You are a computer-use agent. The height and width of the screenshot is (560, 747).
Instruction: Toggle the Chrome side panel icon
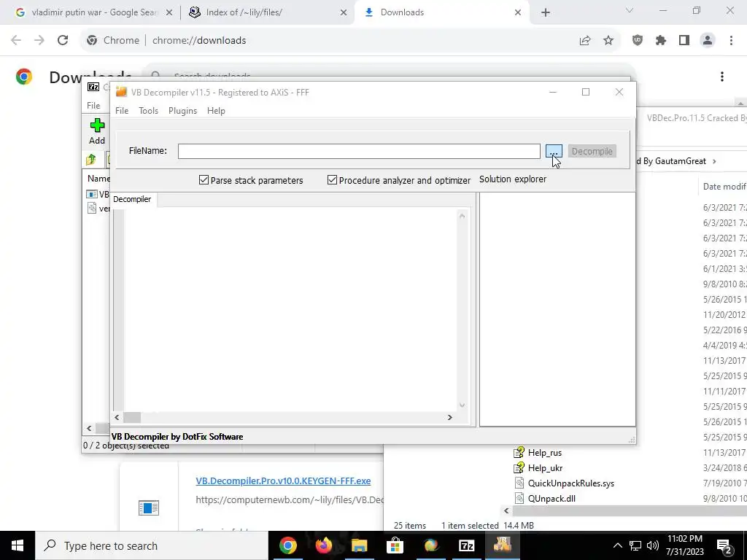684,41
